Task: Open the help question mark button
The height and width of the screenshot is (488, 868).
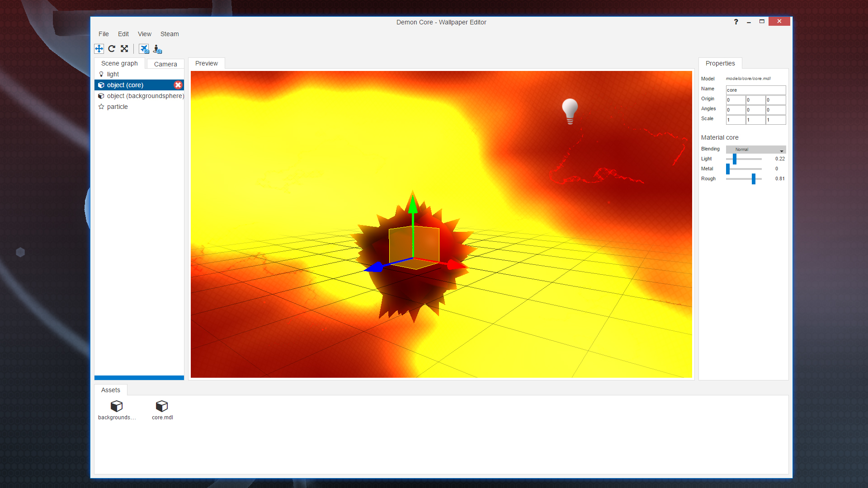Action: tap(736, 22)
